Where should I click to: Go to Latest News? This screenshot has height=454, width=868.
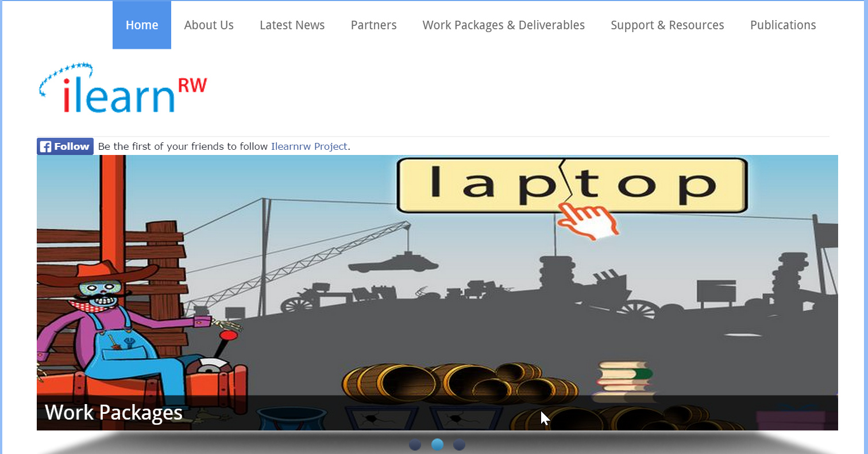tap(292, 25)
